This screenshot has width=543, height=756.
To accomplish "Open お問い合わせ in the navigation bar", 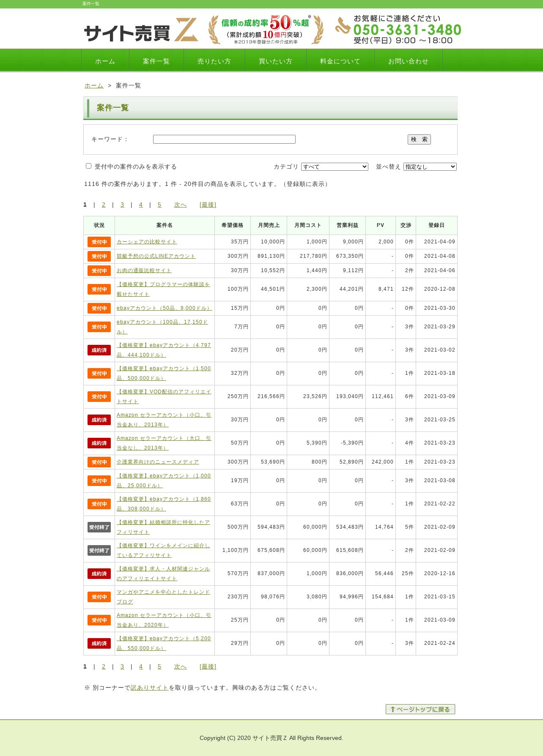I will click(x=409, y=61).
